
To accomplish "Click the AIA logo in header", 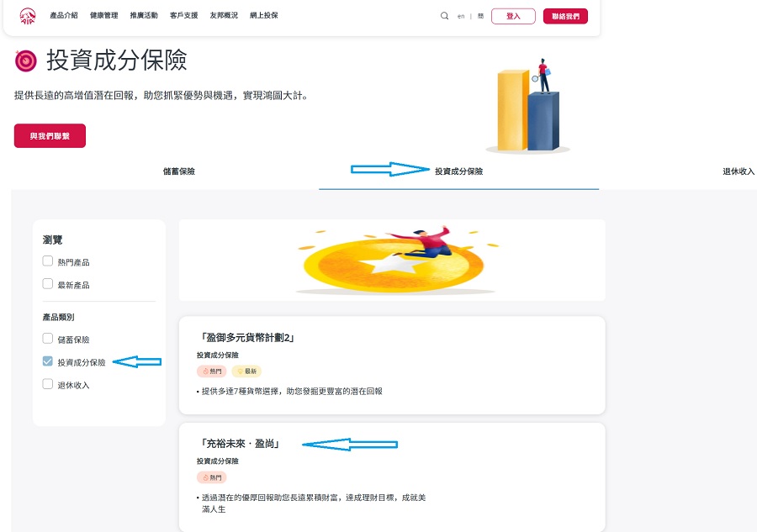I will pos(28,15).
